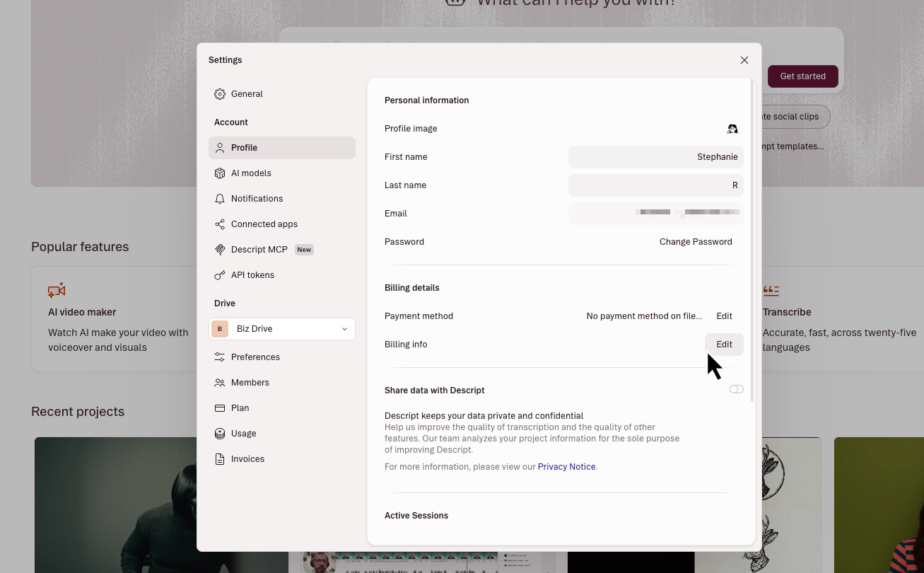Open first recent project thumbnail

tap(116, 505)
